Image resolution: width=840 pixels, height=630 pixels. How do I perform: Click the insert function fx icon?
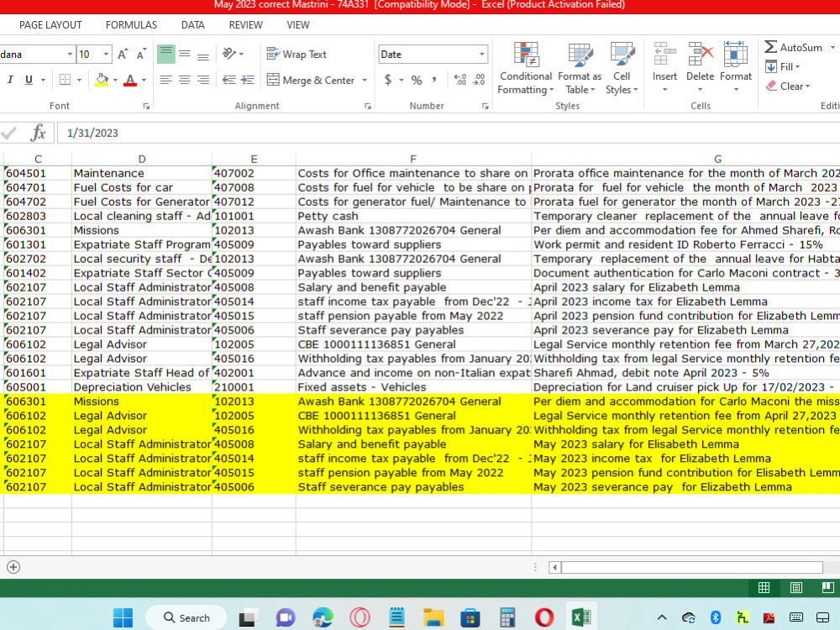point(38,133)
